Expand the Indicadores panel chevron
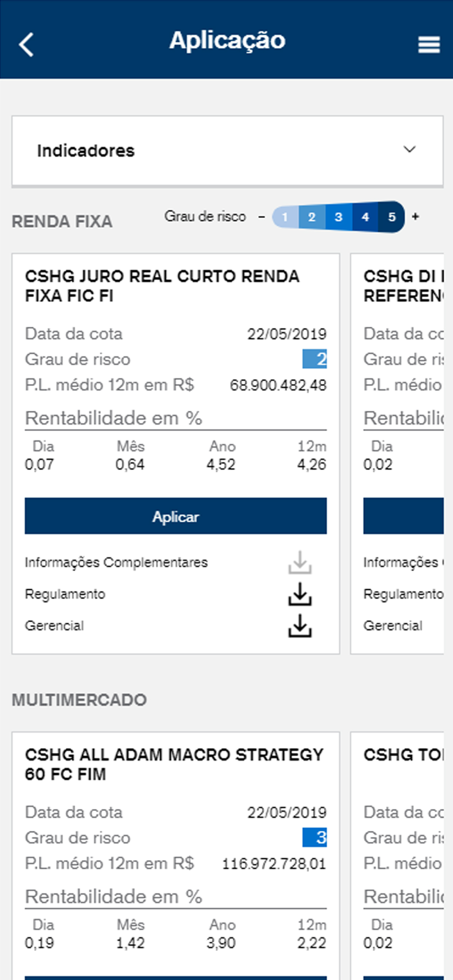The height and width of the screenshot is (980, 453). coord(410,149)
